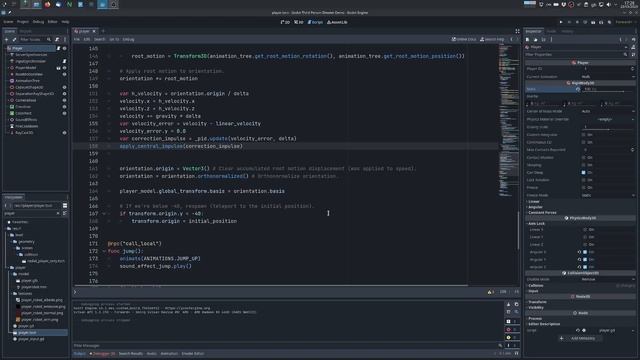The image size is (640, 360).
Task: Click Filter Properties input field
Action: (x=576, y=55)
